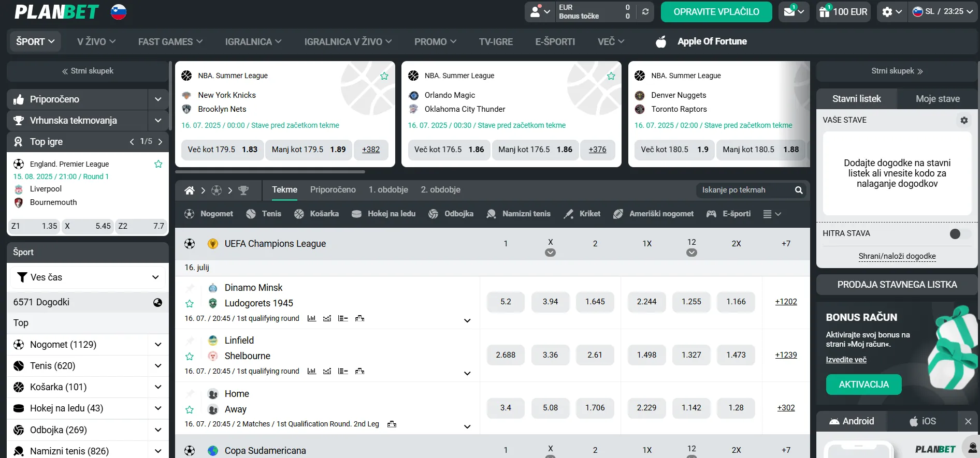This screenshot has width=980, height=458.
Task: Toggle the Hitra stava switch
Action: 960,233
